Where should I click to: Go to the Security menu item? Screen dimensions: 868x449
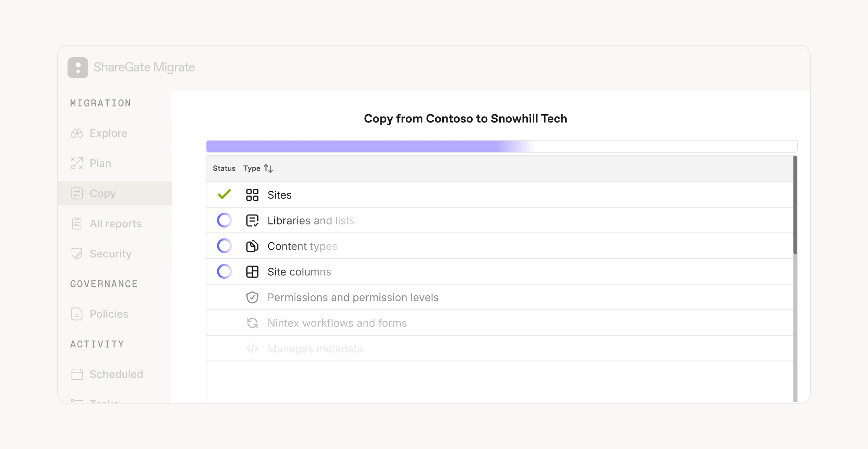115,254
